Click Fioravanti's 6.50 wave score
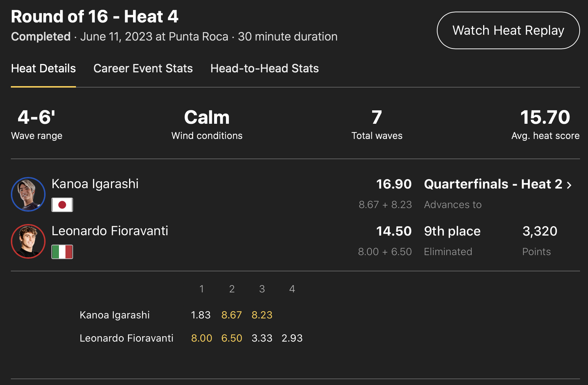This screenshot has height=385, width=588. coord(231,338)
